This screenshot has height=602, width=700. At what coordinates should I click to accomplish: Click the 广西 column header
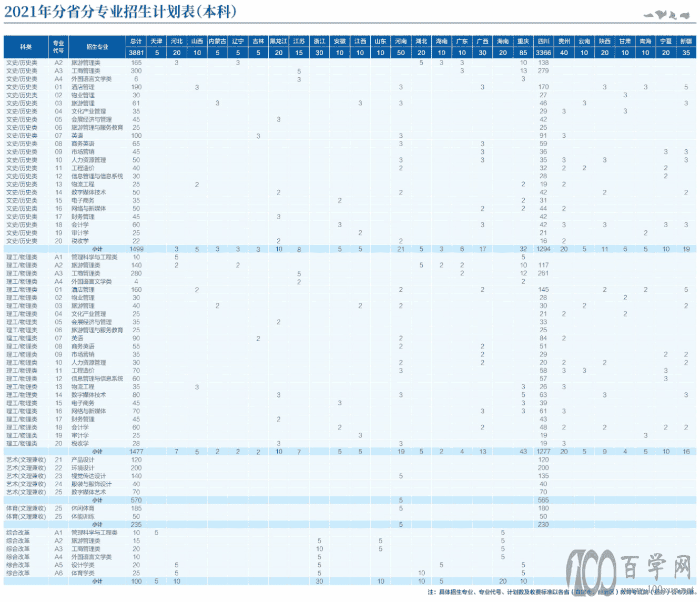point(482,41)
